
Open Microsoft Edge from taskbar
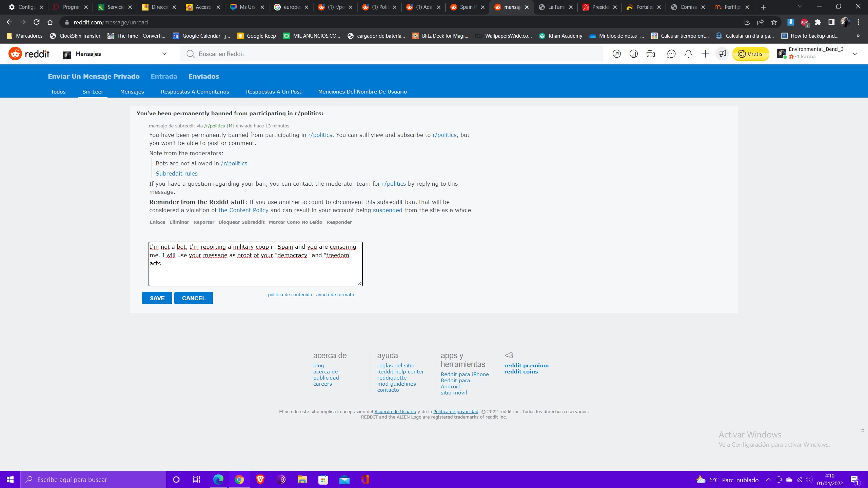pyautogui.click(x=218, y=480)
